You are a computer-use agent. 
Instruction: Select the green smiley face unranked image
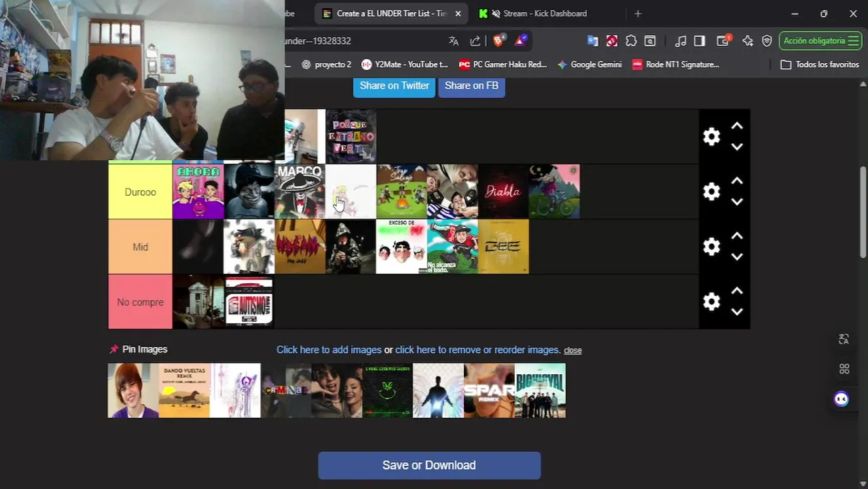(x=387, y=391)
